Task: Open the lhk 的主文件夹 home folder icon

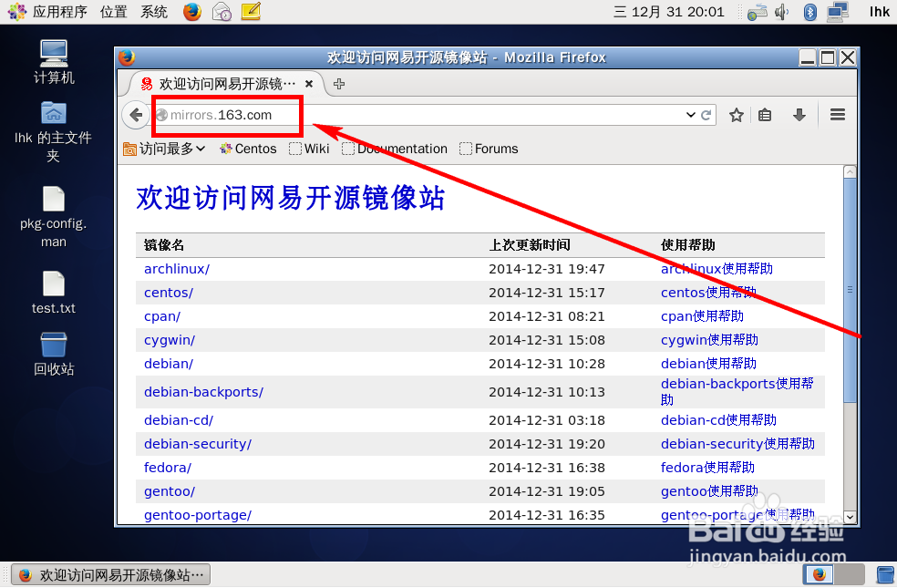Action: point(53,131)
